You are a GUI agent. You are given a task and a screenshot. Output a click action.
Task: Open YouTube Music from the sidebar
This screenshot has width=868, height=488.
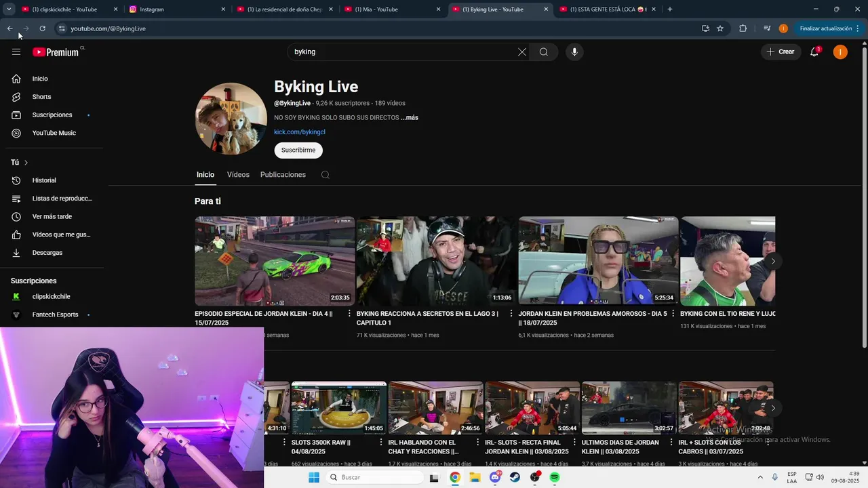coord(54,133)
